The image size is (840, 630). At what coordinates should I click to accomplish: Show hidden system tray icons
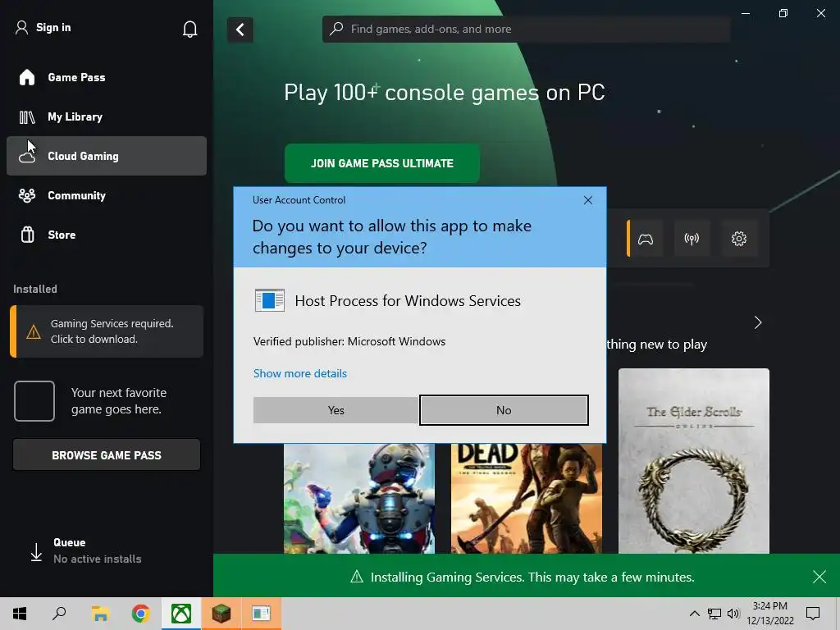694,614
